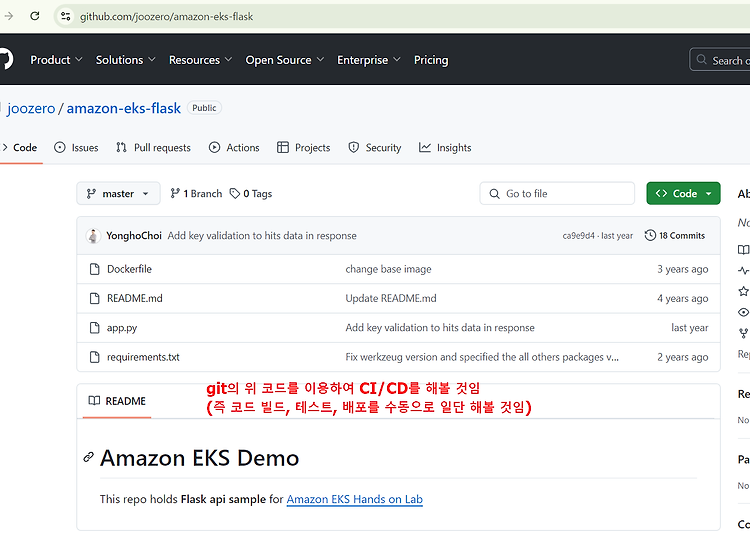This screenshot has height=533, width=750.
Task: Open the README.md file
Action: click(x=134, y=298)
